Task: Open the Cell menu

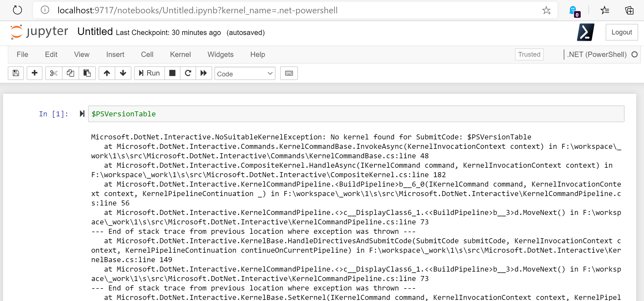Action: [147, 54]
